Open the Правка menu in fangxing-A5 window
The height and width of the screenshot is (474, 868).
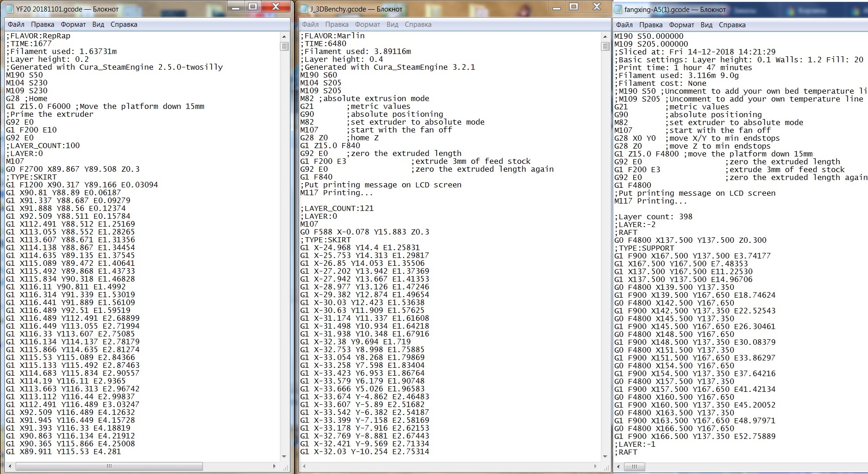(x=651, y=25)
